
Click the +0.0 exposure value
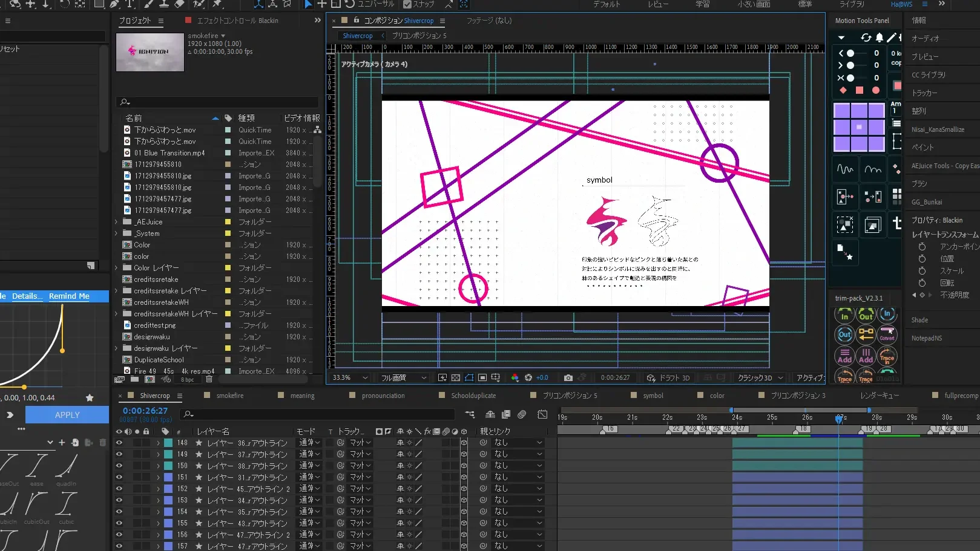pyautogui.click(x=542, y=377)
